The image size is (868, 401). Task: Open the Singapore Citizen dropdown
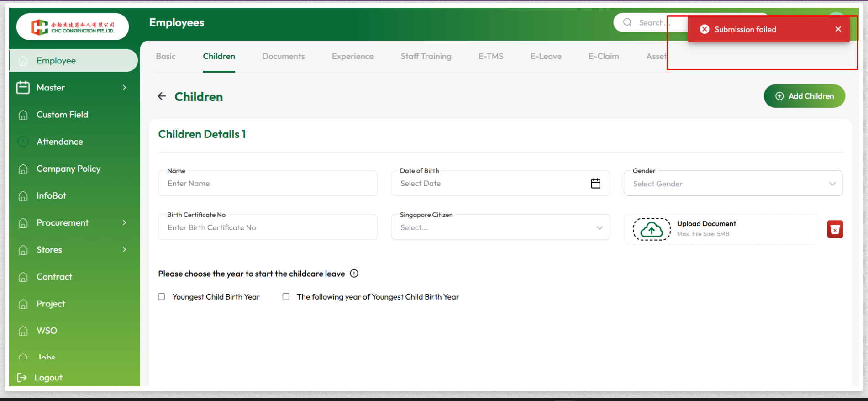(x=500, y=227)
